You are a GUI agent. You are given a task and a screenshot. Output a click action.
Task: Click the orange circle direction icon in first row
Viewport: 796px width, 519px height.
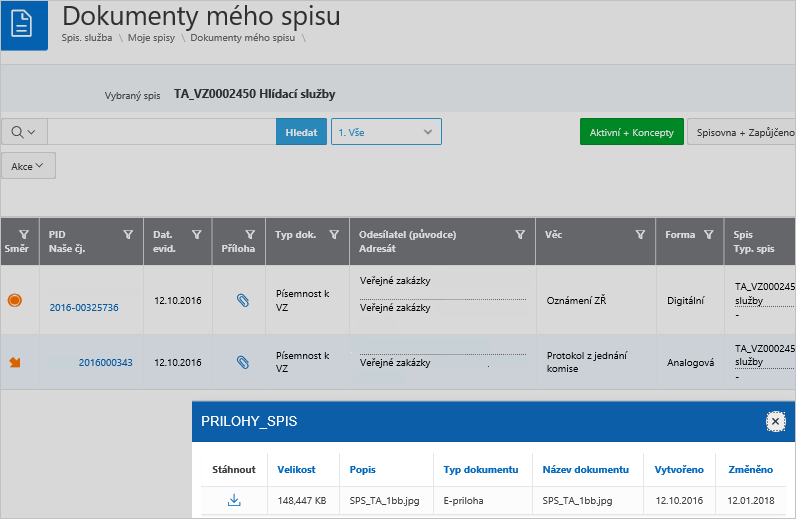coord(15,300)
